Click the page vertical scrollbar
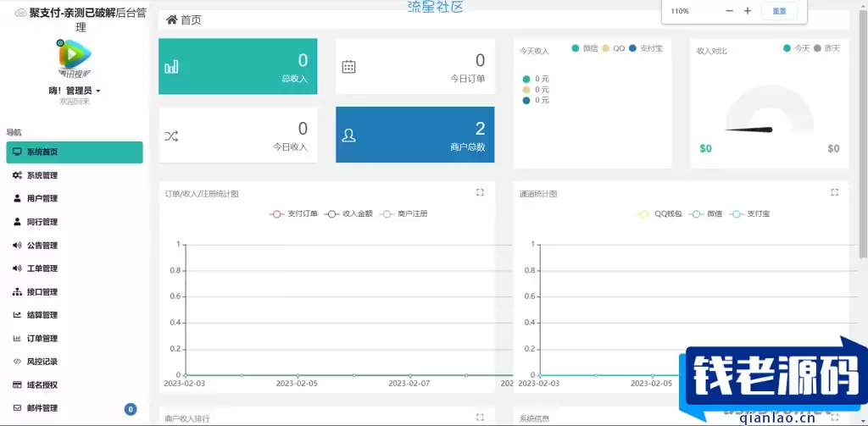The image size is (868, 426). coord(864,133)
